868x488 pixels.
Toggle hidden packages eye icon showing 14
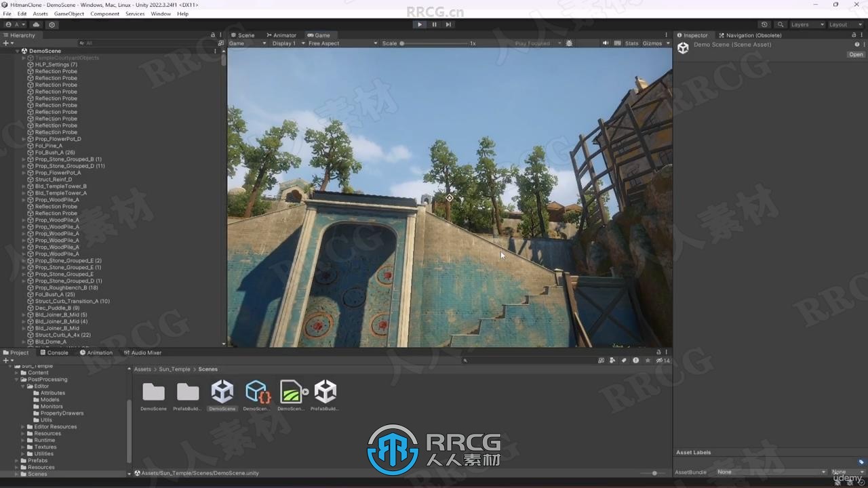pyautogui.click(x=663, y=361)
